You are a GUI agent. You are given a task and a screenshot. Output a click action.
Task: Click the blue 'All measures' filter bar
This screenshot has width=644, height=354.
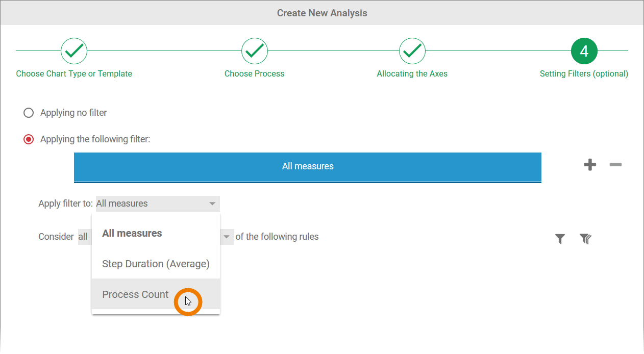307,166
